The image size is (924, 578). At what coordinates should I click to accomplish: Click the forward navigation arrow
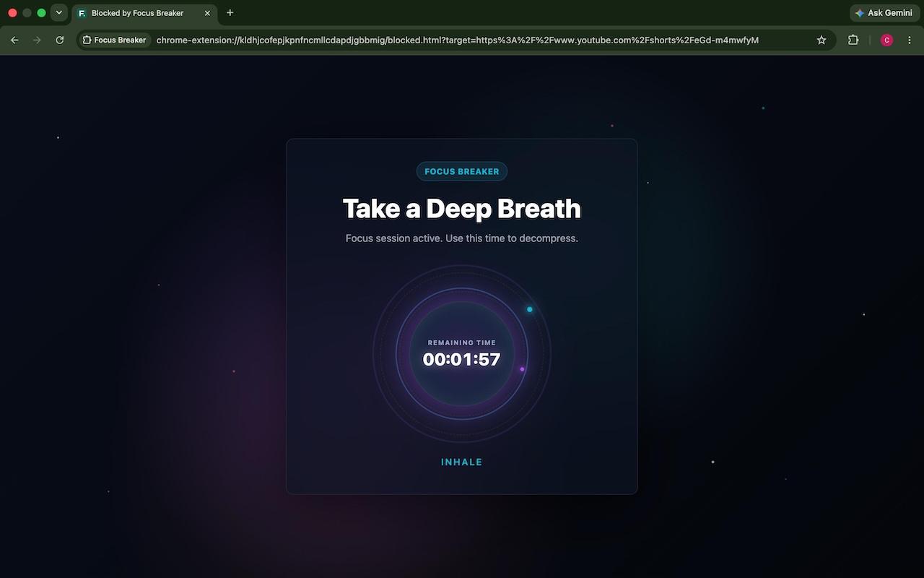click(x=37, y=40)
